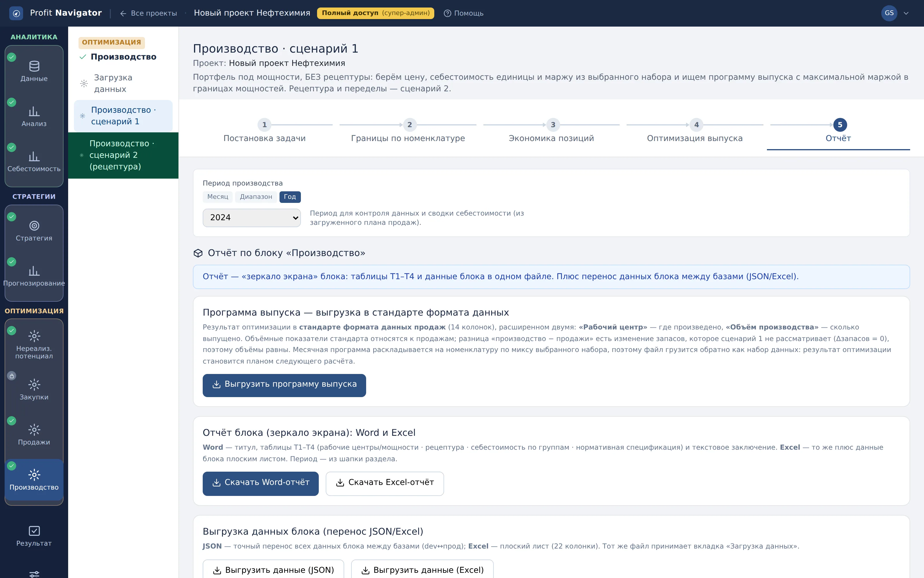The height and width of the screenshot is (578, 924).
Task: Go to step 1 Постановка задачи
Action: [264, 131]
